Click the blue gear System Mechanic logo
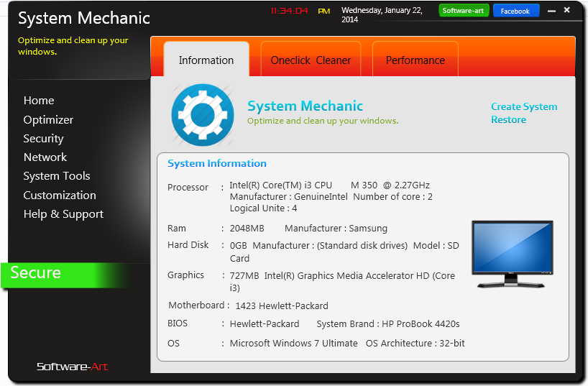 (x=203, y=115)
